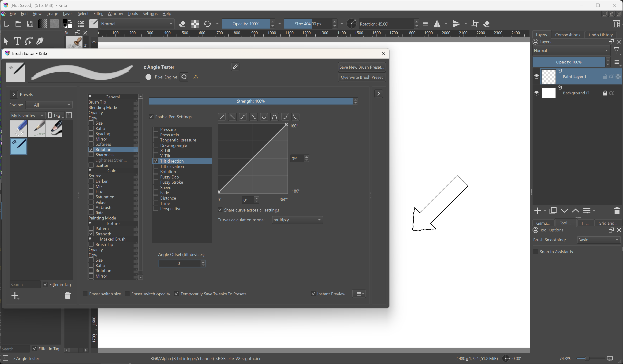Toggle eraser mode in toolbar
Viewport: 623px width, 364px height.
(182, 24)
